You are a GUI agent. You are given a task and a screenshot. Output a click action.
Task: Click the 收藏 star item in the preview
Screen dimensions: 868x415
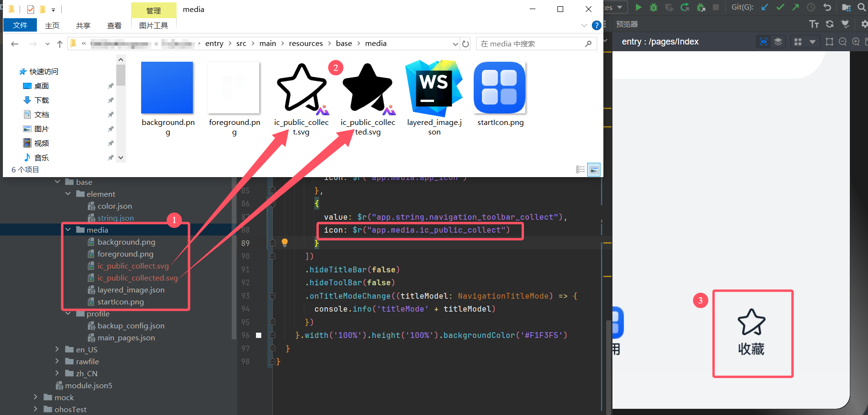pos(751,332)
